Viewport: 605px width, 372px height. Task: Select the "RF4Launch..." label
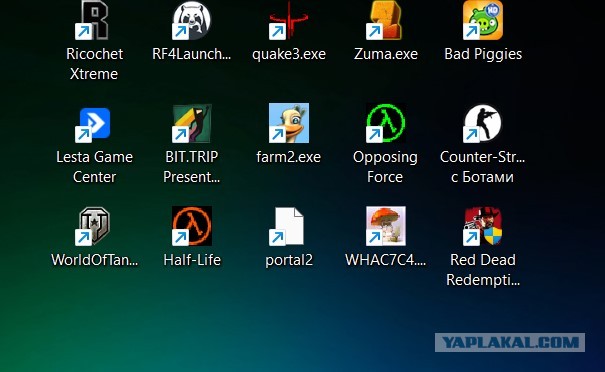pos(192,54)
